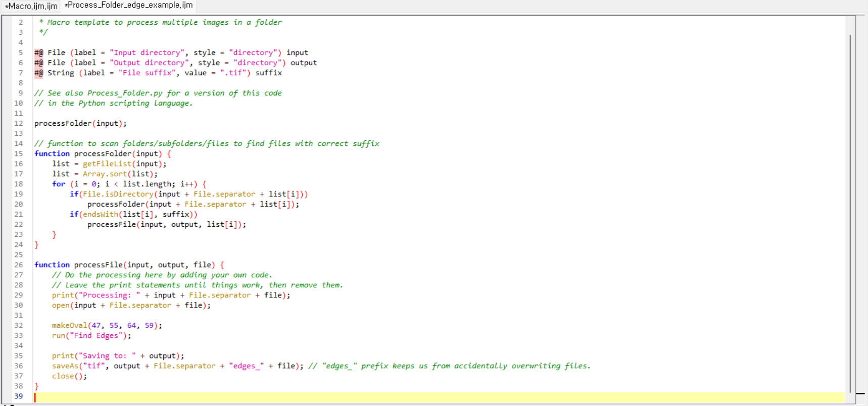This screenshot has height=406, width=868.
Task: Click the comment mentioning Process_Folder.py
Action: pos(158,93)
